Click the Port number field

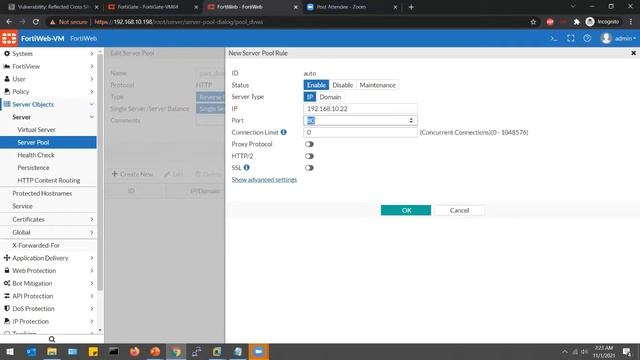tap(360, 120)
